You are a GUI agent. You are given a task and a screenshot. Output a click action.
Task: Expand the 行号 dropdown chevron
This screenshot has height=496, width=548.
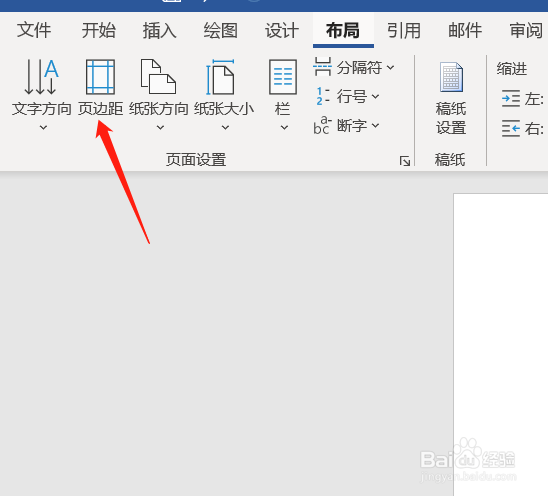coord(375,96)
